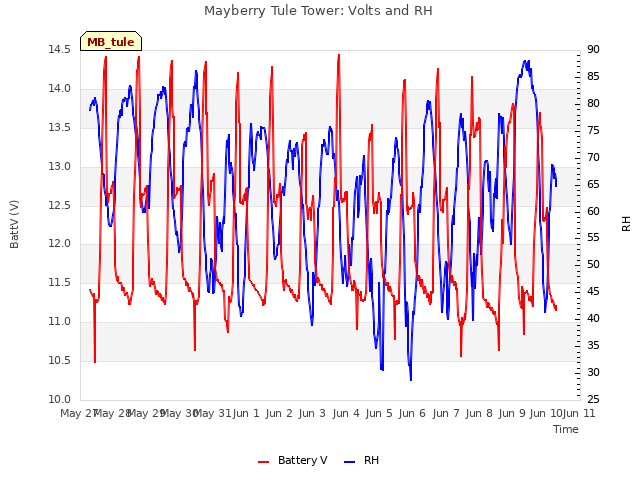Click the Jun 4 date label
The width and height of the screenshot is (640, 480).
(x=346, y=413)
